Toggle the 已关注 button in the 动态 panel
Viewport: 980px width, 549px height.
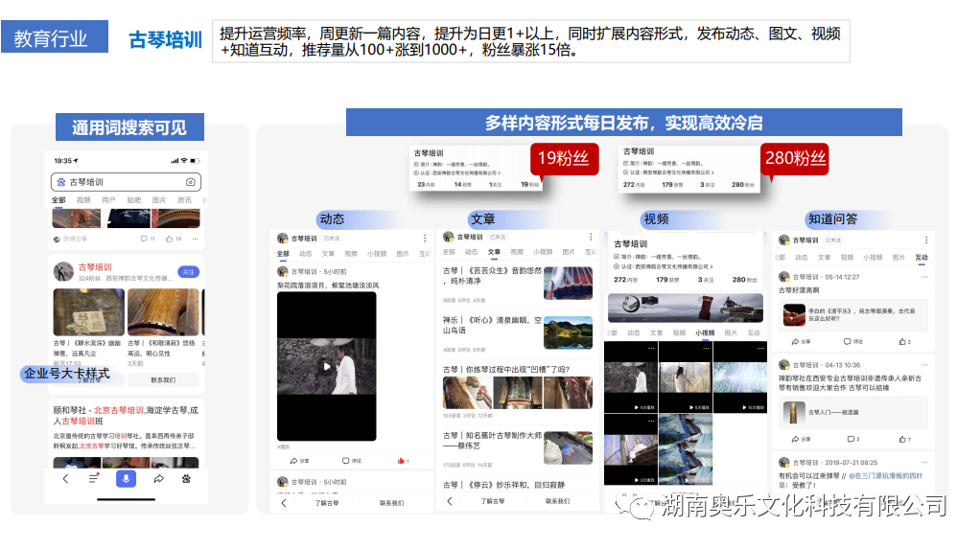pyautogui.click(x=332, y=239)
